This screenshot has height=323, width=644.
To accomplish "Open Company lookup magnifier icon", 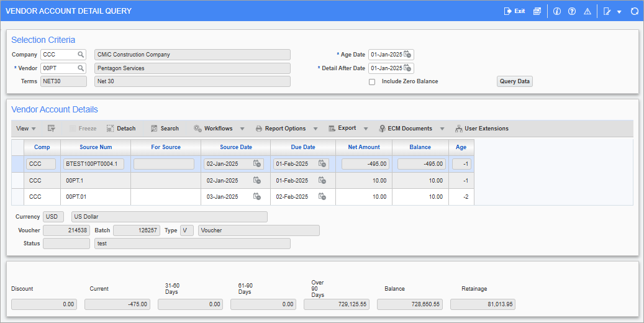I will point(81,54).
